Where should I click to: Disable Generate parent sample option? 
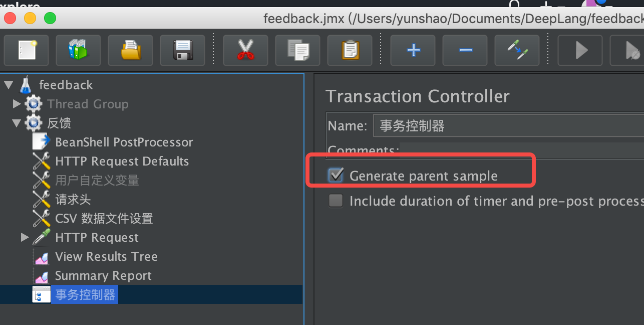[x=336, y=176]
